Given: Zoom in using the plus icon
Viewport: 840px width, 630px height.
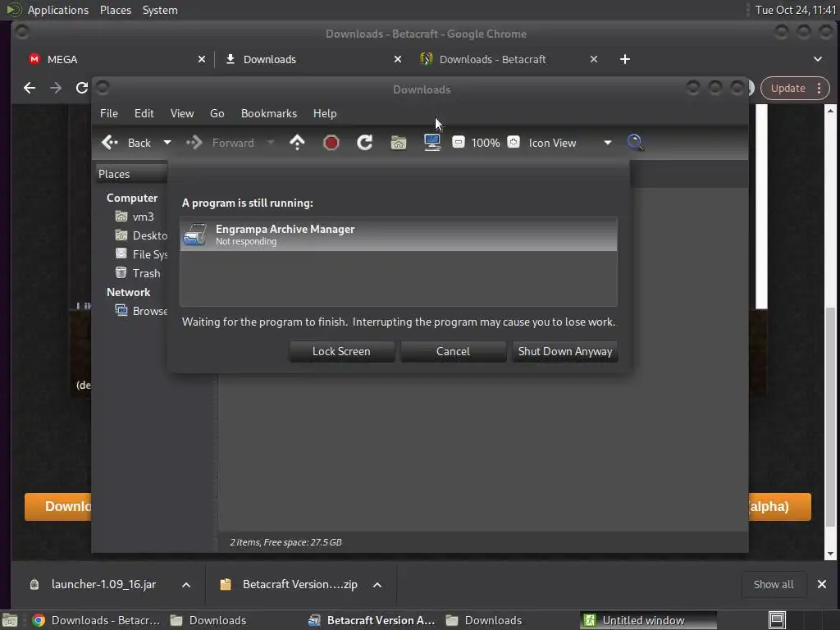Looking at the screenshot, I should click(514, 142).
